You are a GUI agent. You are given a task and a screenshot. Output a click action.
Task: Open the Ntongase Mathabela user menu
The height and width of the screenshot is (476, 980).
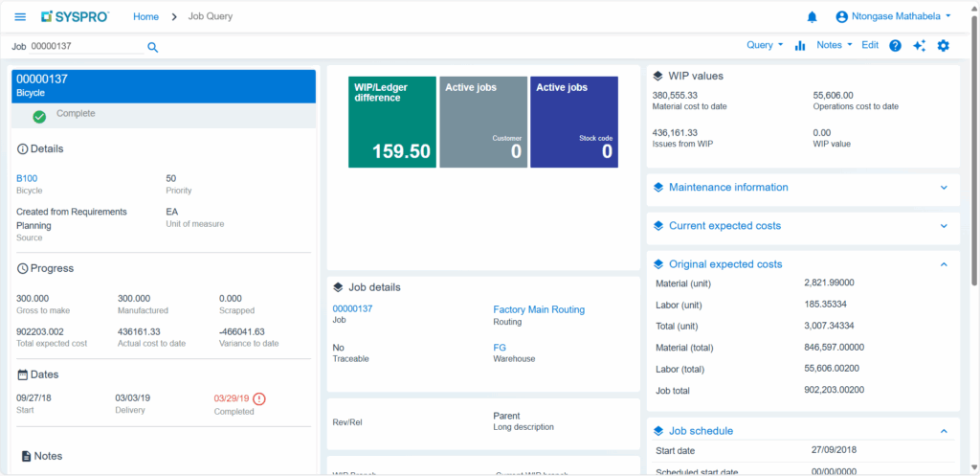click(x=902, y=17)
